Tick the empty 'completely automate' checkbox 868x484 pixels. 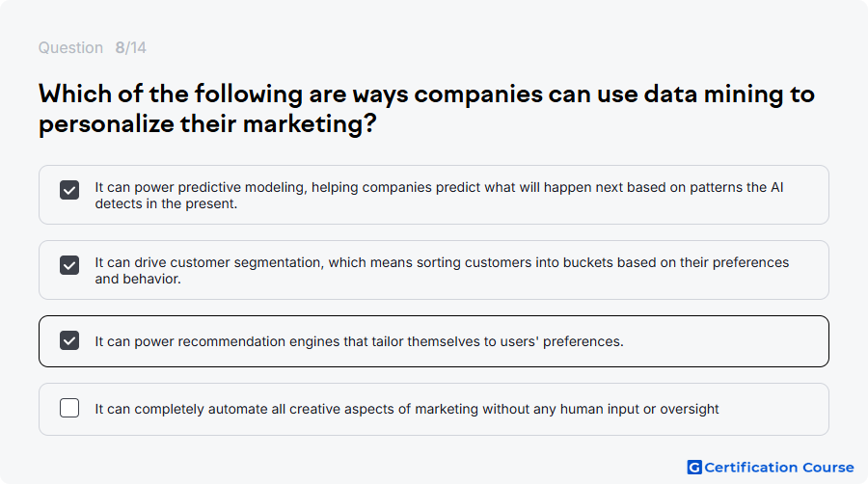click(69, 408)
